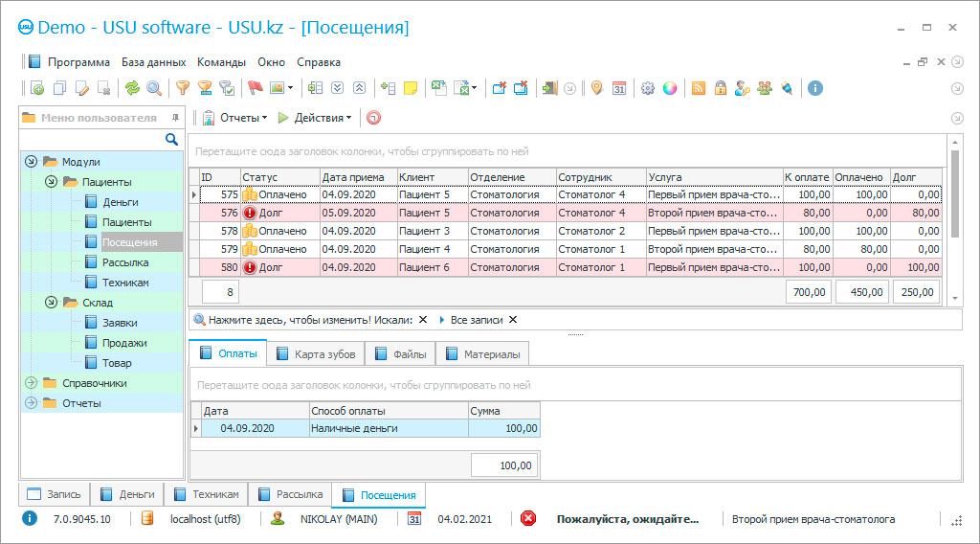Click the user with key icon
Viewport: 980px width, 544px height.
click(742, 88)
